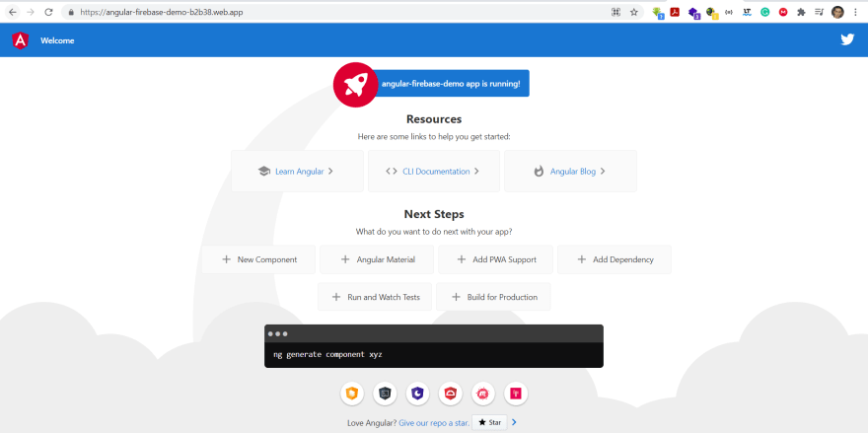Open the pink square chat icon
Screen dimensions: 868x433
tap(516, 394)
